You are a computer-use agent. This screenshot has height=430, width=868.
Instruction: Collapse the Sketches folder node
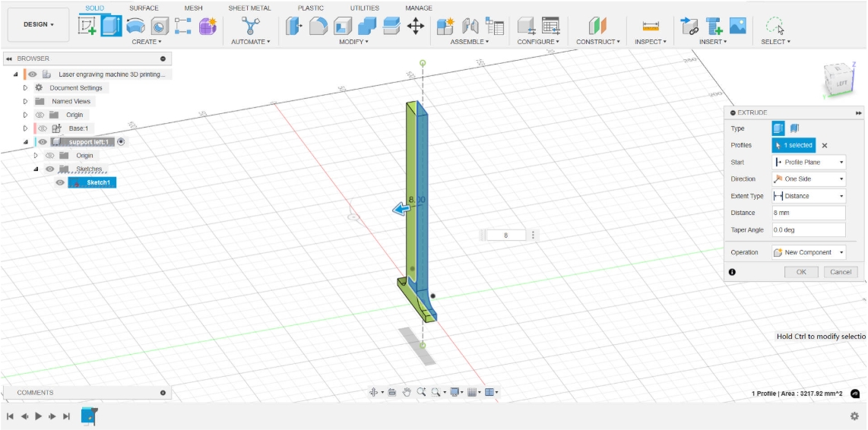[x=36, y=169]
